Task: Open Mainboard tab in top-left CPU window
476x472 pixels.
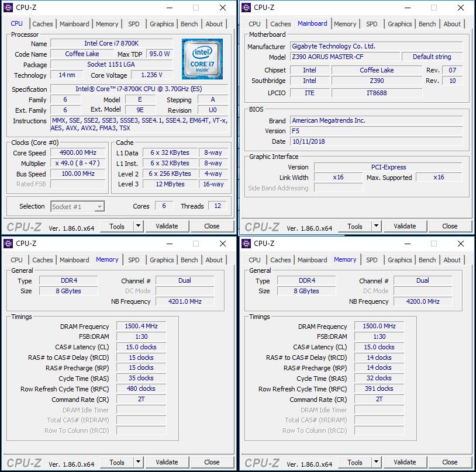Action: pyautogui.click(x=74, y=24)
